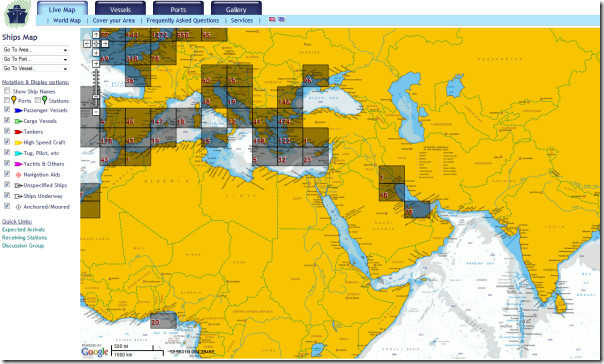
Task: Click the green Cargo Vessels ship icon
Action: [18, 121]
